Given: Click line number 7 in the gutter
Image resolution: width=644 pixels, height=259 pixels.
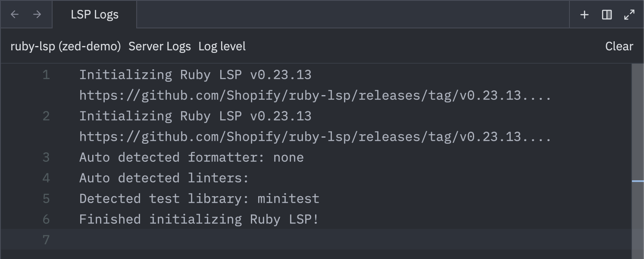Looking at the screenshot, I should click(46, 240).
